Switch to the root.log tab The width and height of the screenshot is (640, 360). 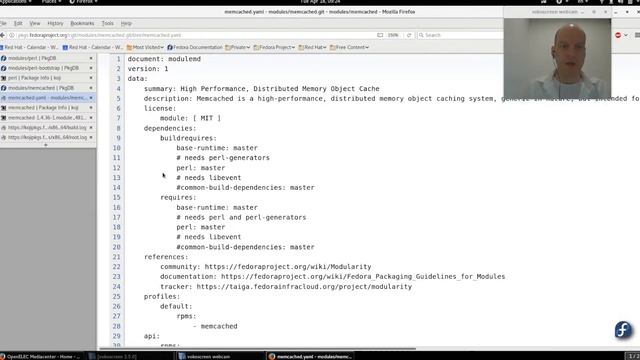43,138
